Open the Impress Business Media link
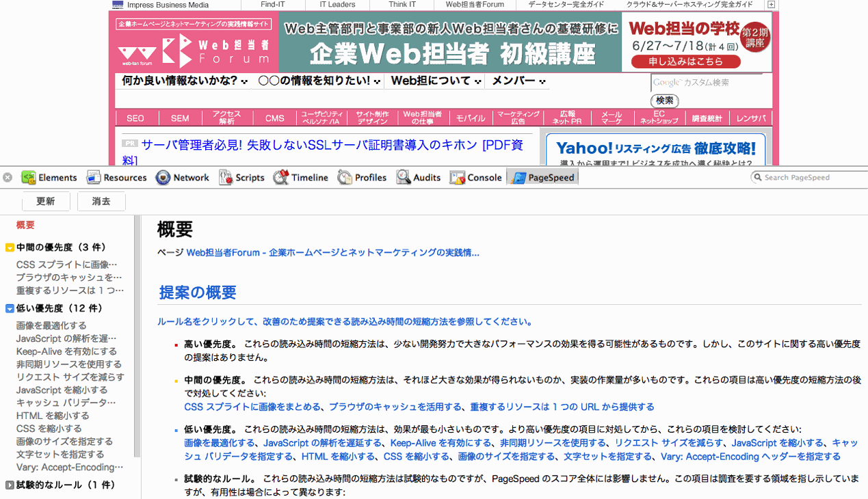Image resolution: width=868 pixels, height=499 pixels. click(168, 5)
